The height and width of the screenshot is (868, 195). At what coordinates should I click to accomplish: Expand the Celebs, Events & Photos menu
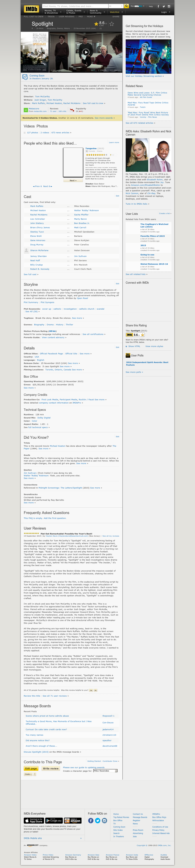(74, 12)
